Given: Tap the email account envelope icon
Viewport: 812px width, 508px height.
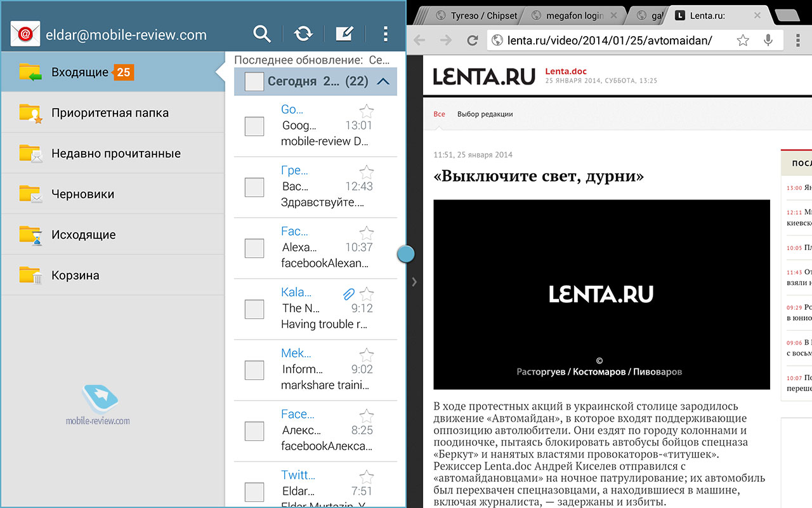Looking at the screenshot, I should click(x=25, y=34).
